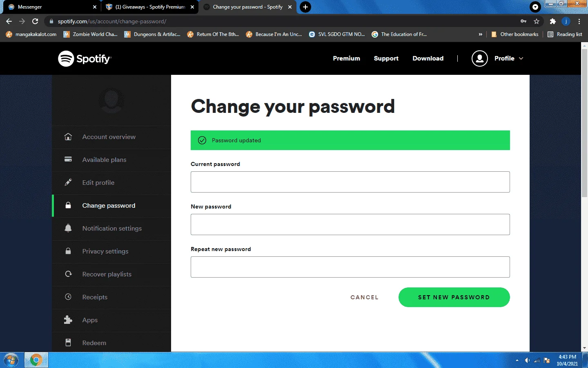Click the card icon beside Available plans
The image size is (588, 368).
(68, 159)
